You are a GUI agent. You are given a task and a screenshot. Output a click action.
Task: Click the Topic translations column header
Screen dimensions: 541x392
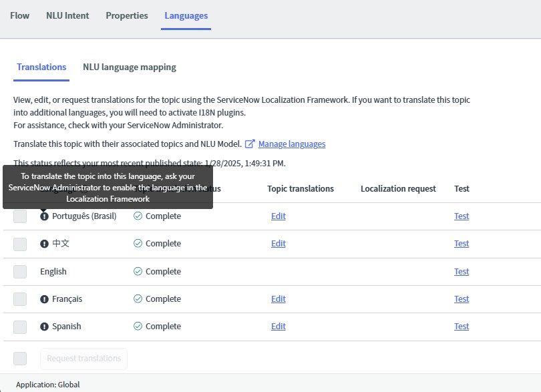(x=301, y=189)
